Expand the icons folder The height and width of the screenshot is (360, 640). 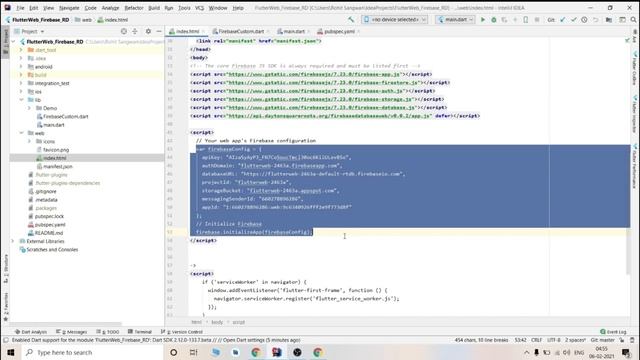click(x=29, y=141)
